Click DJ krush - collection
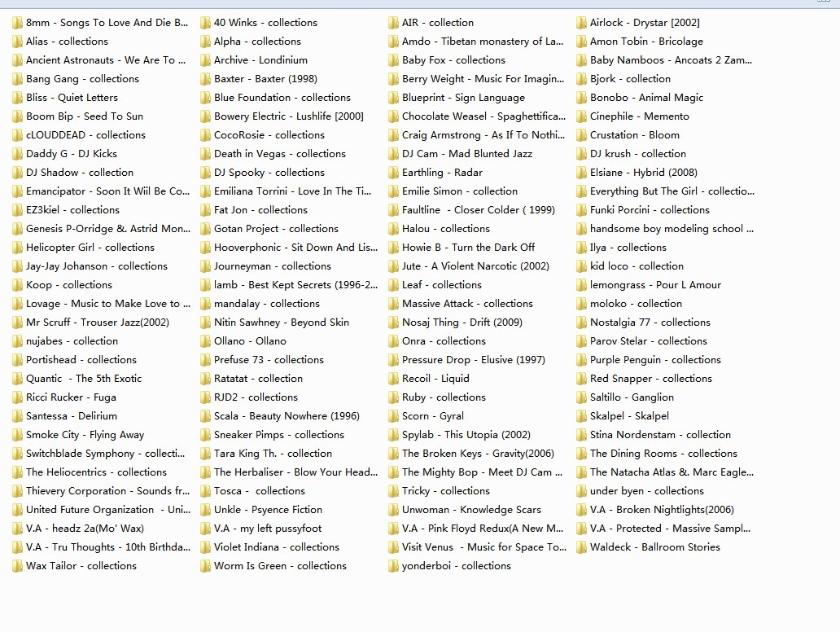The image size is (840, 632). click(638, 154)
